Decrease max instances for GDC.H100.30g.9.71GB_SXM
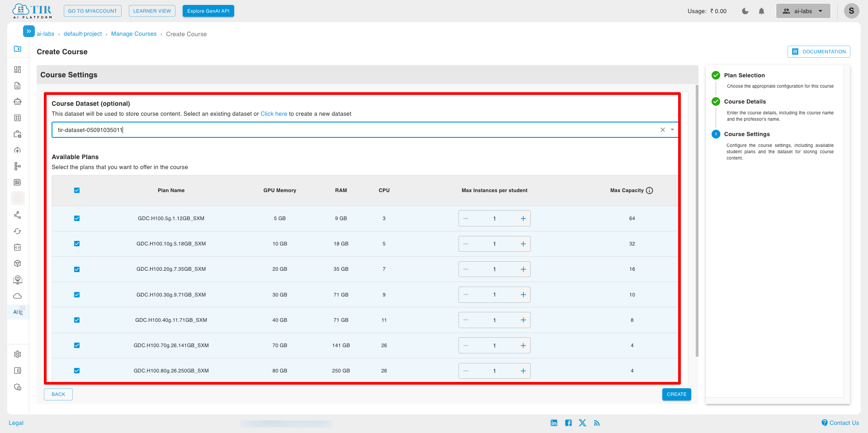 tap(466, 295)
